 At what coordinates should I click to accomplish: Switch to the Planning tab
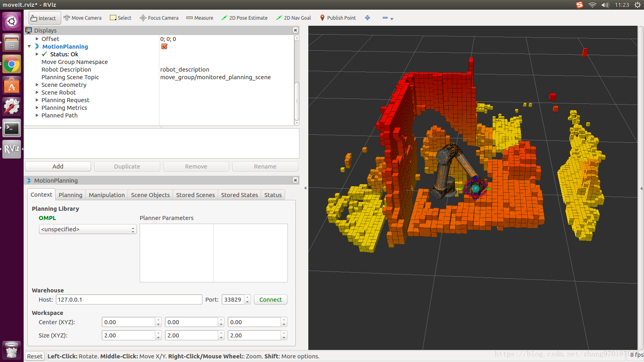pos(70,195)
